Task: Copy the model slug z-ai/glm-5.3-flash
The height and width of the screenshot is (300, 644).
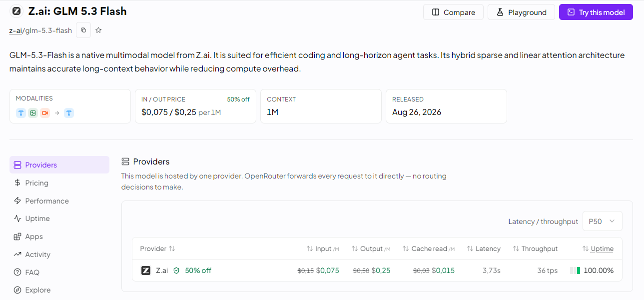Action: tap(83, 30)
